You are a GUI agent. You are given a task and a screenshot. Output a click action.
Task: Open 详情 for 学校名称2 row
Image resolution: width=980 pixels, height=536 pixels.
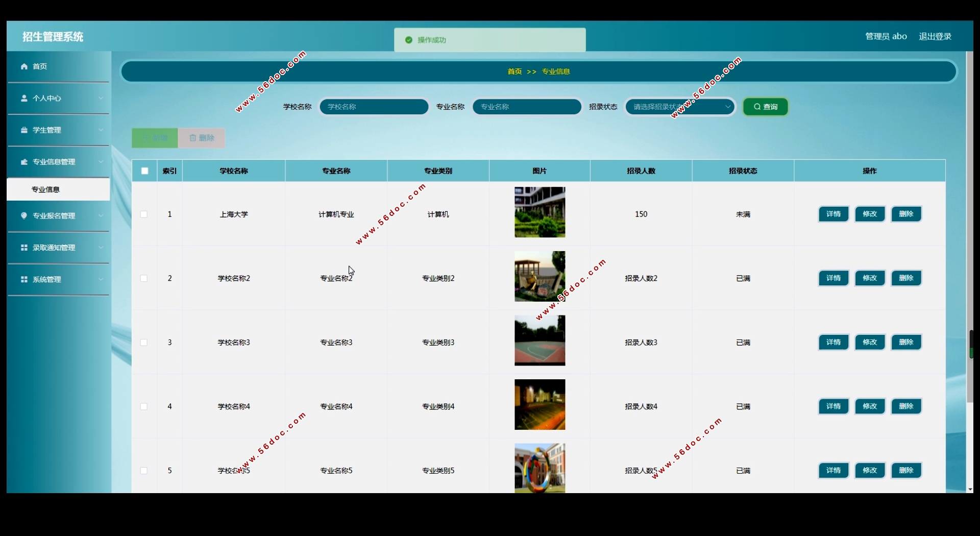pos(834,278)
